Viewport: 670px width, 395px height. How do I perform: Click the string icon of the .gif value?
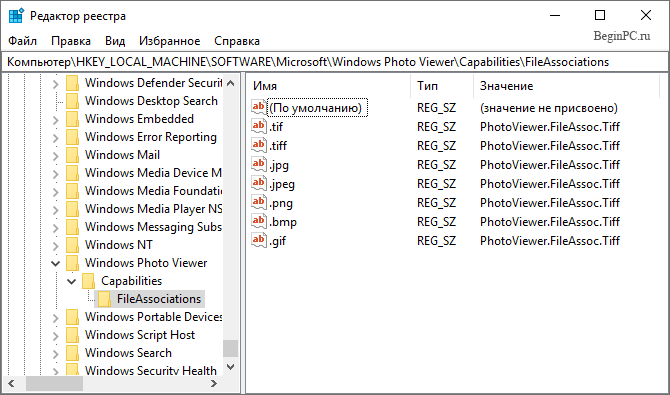point(259,240)
